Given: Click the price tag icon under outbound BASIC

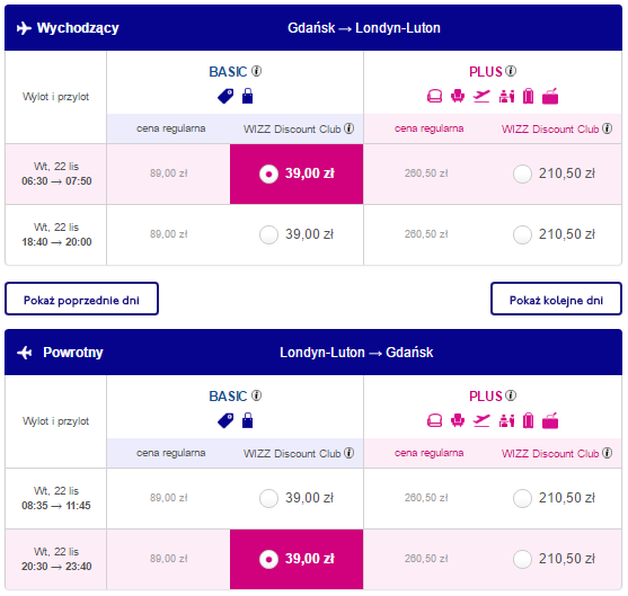Looking at the screenshot, I should 225,97.
